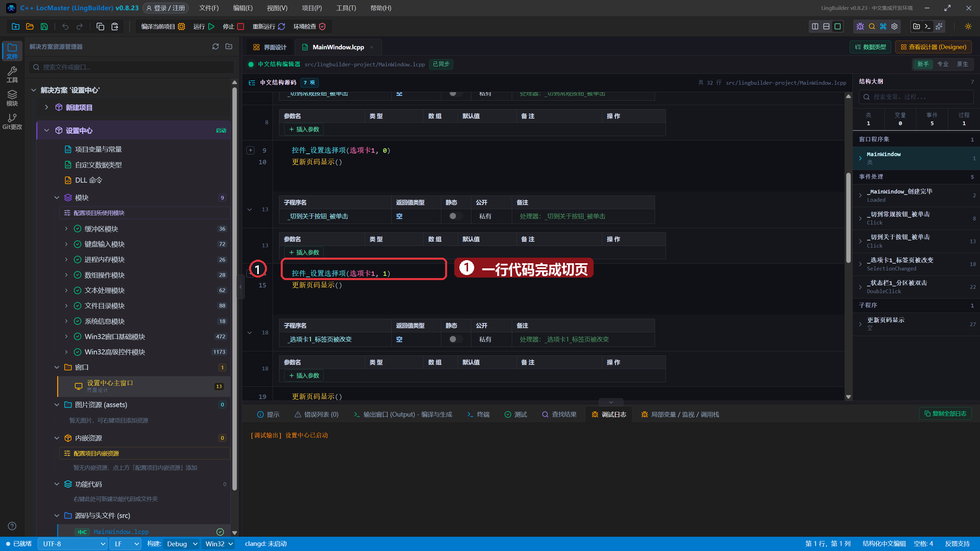Open the Win32 platform dropdown
The width and height of the screenshot is (980, 551).
tap(219, 544)
